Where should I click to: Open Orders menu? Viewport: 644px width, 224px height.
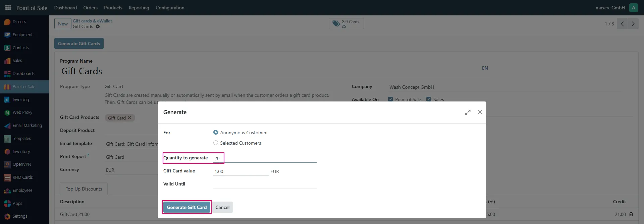click(90, 8)
